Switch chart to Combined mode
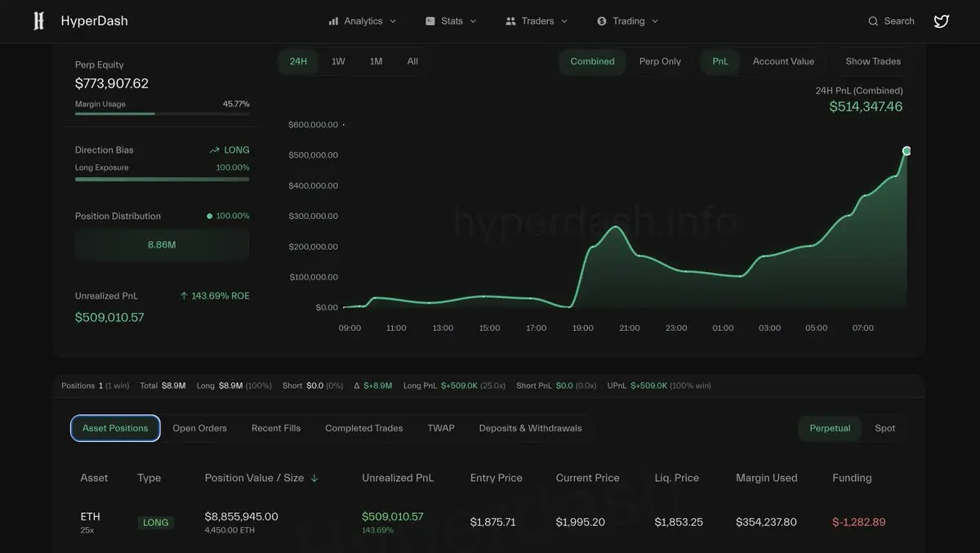The width and height of the screenshot is (980, 553). click(x=592, y=61)
